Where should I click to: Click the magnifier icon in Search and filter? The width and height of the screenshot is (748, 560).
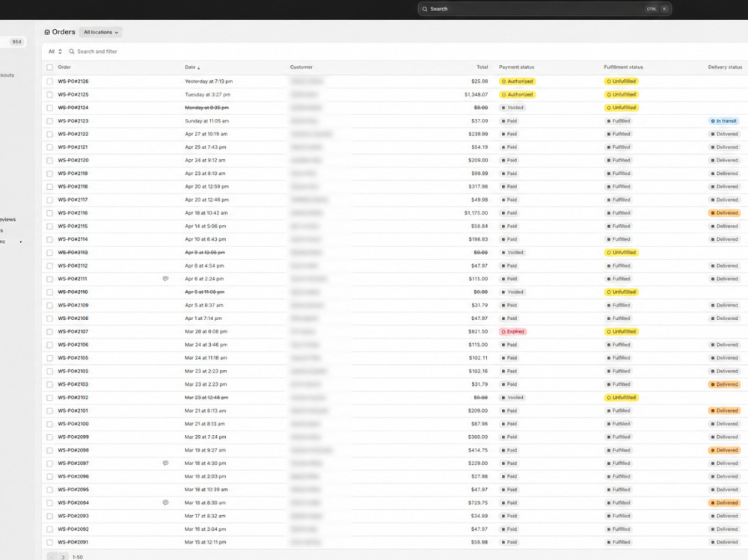[x=72, y=52]
